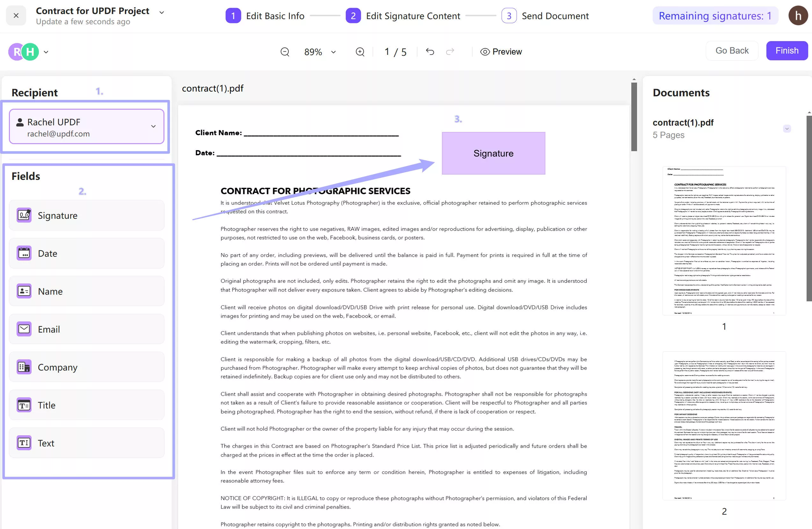Select the Text field icon

click(24, 443)
